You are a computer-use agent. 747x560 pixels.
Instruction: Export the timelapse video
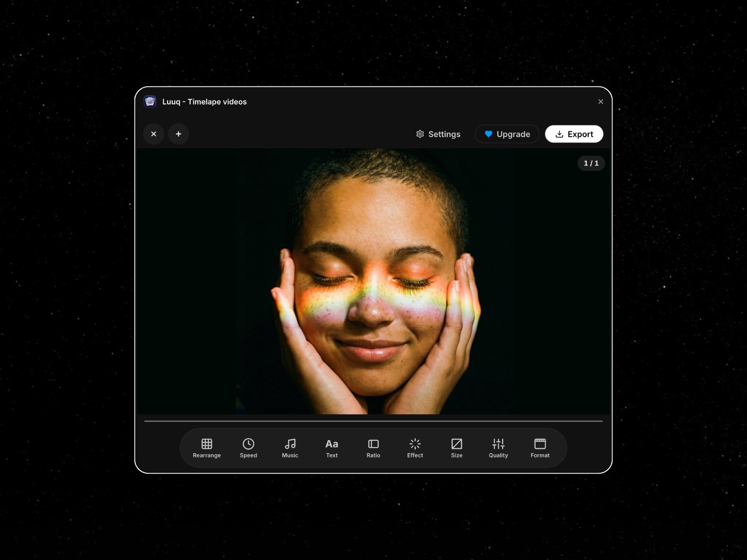[574, 134]
